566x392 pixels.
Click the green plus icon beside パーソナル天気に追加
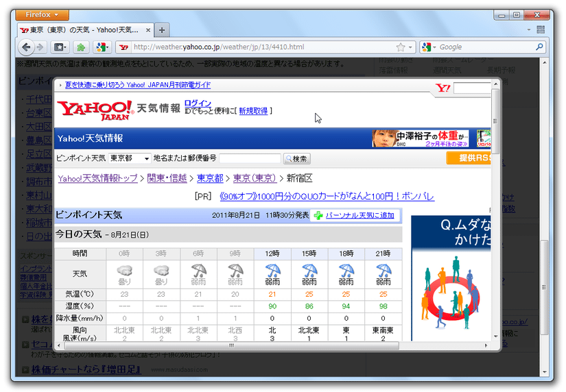[318, 216]
